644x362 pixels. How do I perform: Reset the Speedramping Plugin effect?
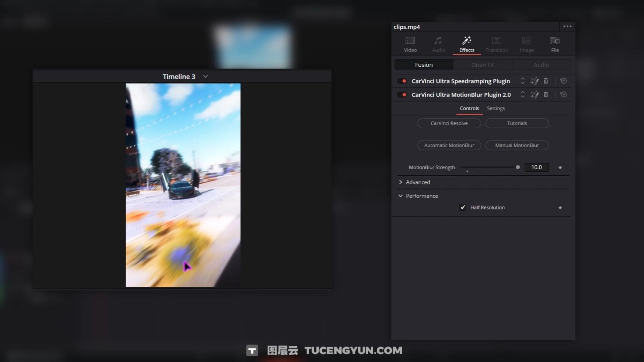563,81
